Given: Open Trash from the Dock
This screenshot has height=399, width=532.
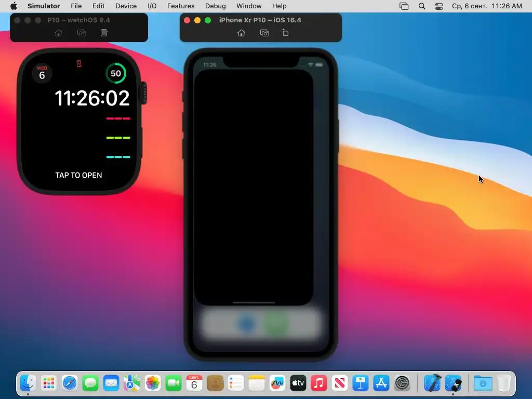Looking at the screenshot, I should click(x=504, y=383).
